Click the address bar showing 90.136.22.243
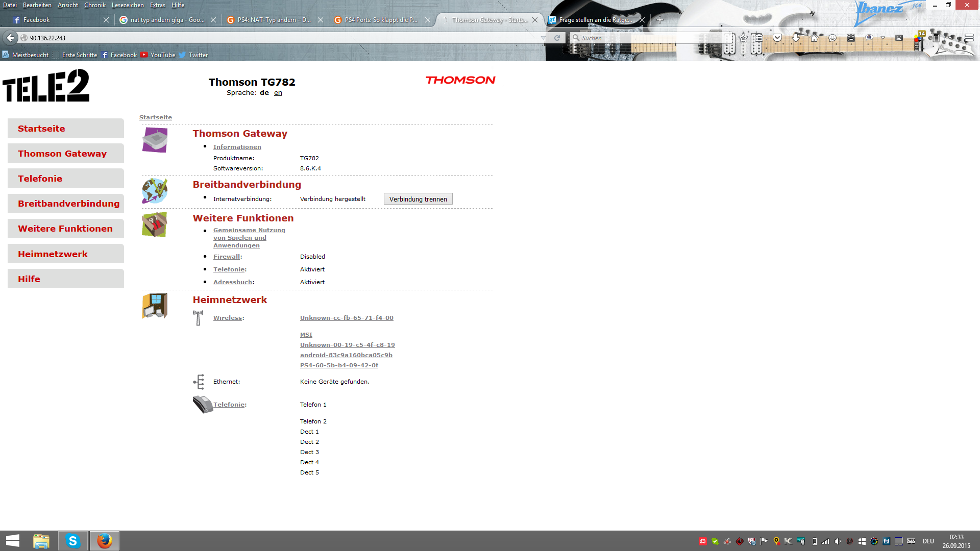This screenshot has height=551, width=980. [x=281, y=38]
